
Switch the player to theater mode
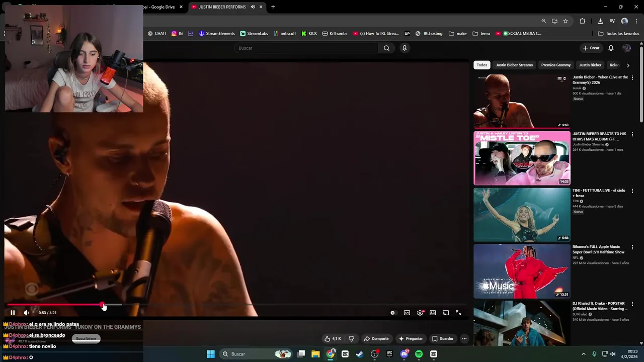point(433,313)
